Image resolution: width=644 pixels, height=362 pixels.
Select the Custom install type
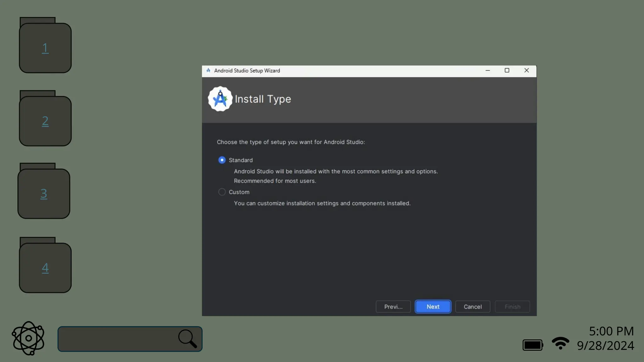[222, 192]
